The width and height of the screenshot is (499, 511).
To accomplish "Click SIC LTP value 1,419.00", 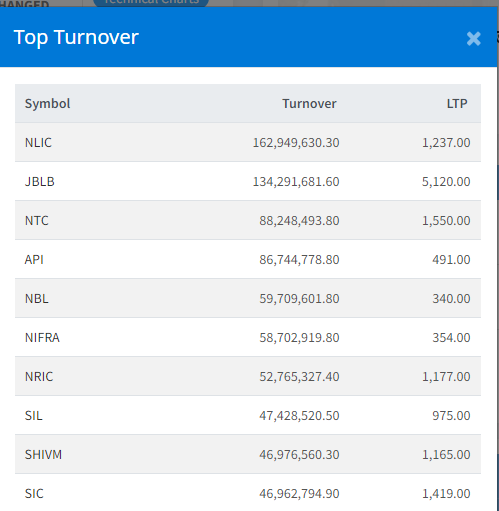I will tap(446, 494).
